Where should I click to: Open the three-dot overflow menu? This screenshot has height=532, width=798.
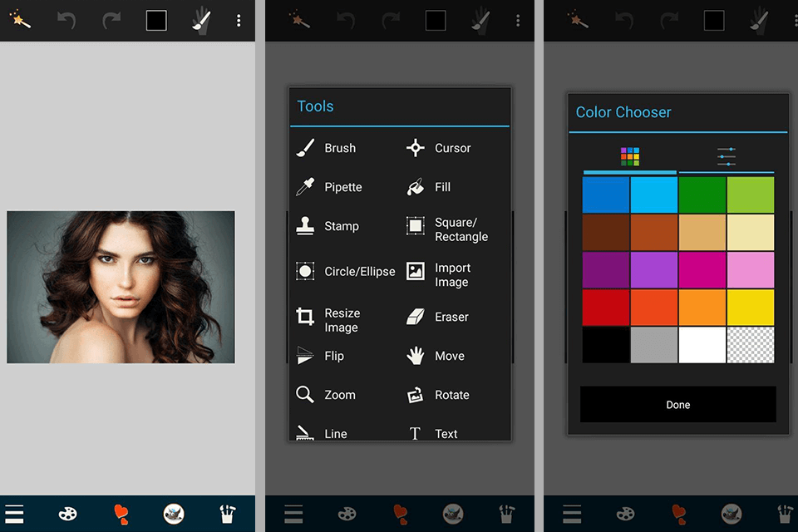239,20
